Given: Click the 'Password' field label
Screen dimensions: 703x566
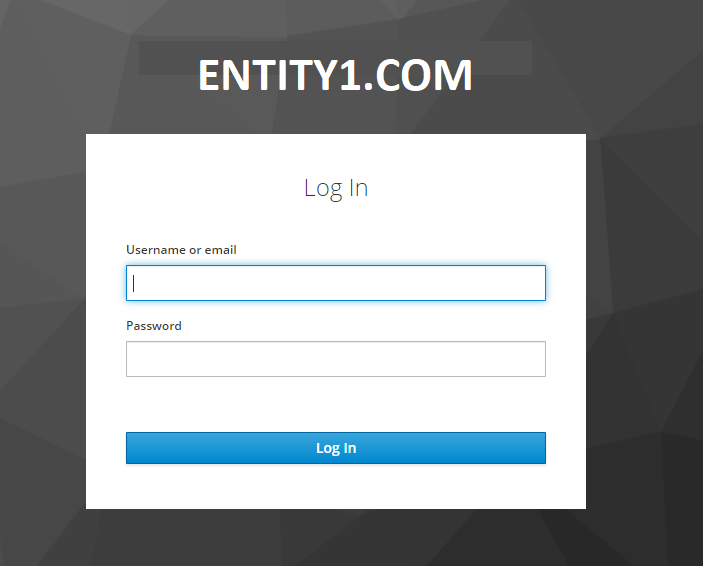Looking at the screenshot, I should pos(154,326).
